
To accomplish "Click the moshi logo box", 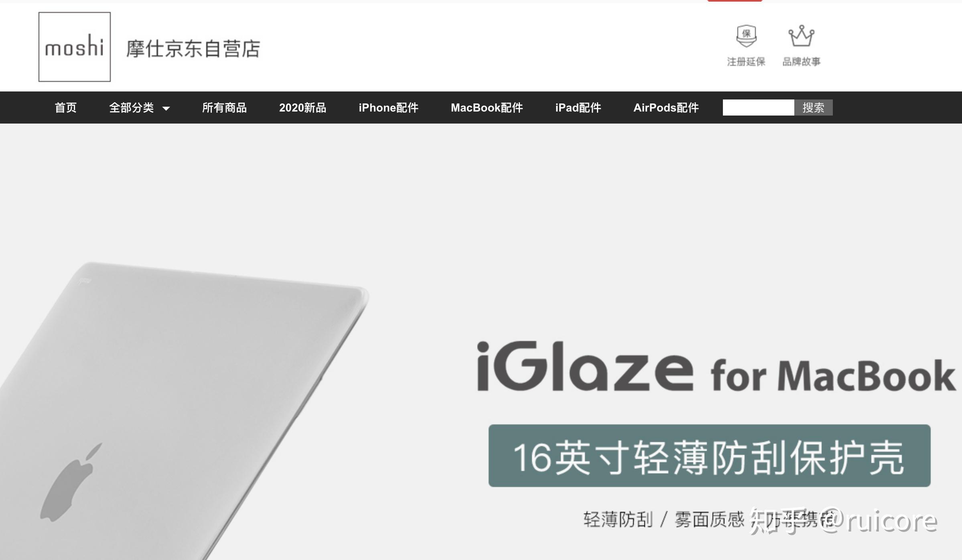I will click(x=75, y=47).
